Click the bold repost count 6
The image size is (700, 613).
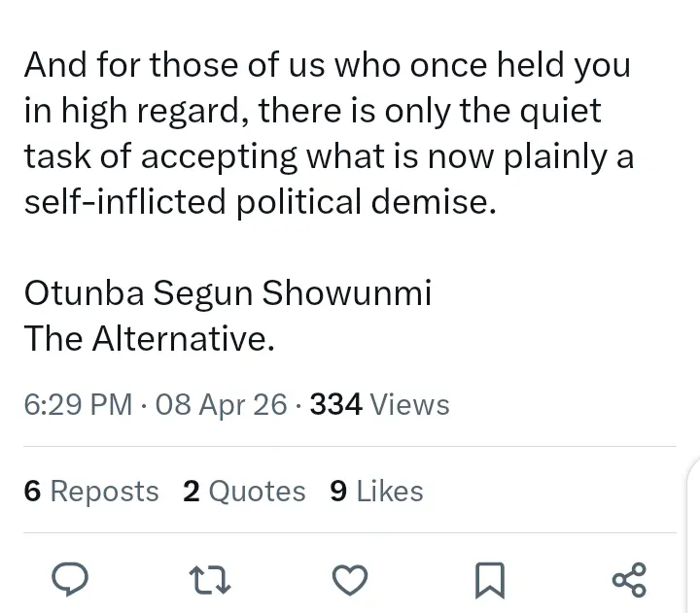point(32,492)
